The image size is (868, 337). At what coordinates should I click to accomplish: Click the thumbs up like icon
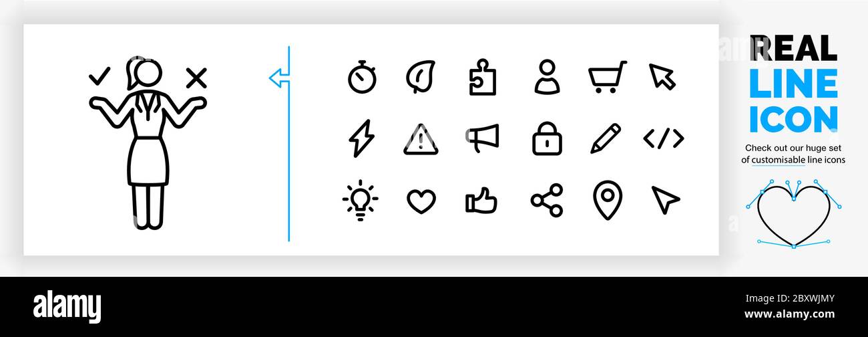[481, 201]
